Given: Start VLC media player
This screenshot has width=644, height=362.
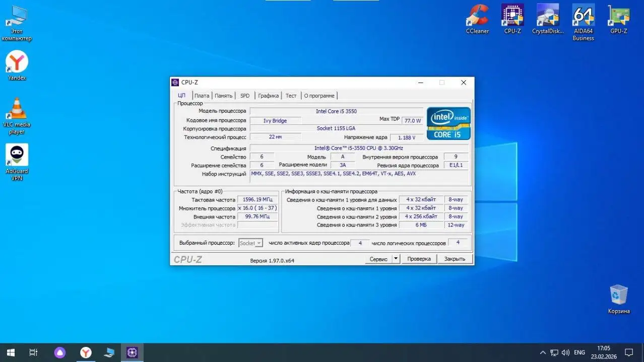Looking at the screenshot, I should 17,106.
